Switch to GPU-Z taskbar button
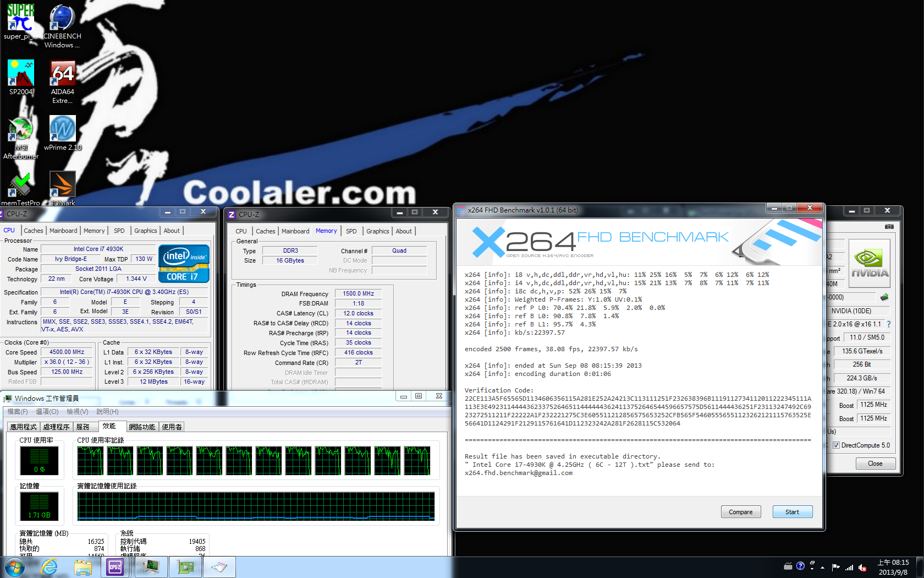 click(185, 567)
